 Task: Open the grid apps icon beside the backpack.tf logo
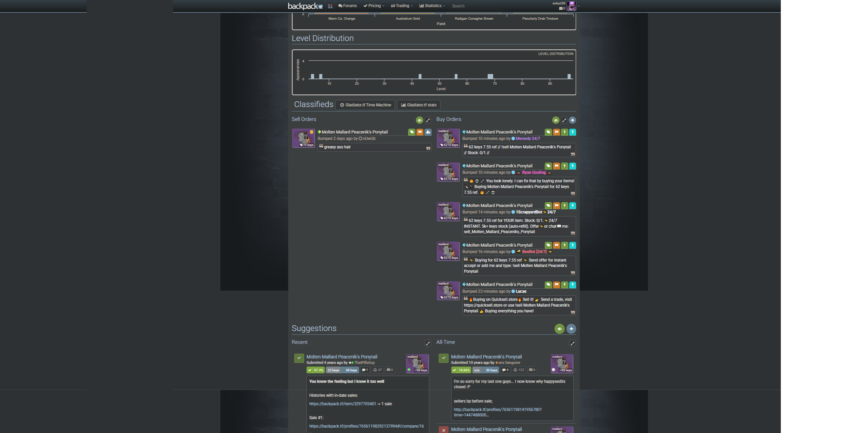330,6
